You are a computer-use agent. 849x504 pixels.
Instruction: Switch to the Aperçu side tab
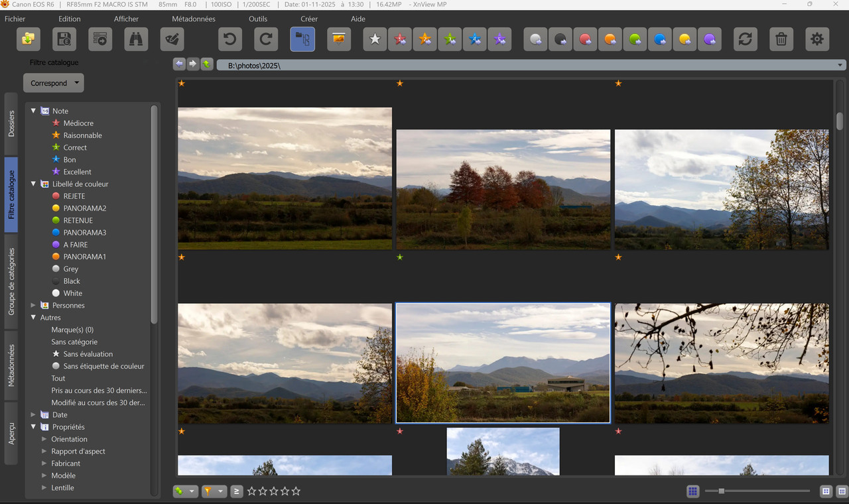click(x=11, y=433)
